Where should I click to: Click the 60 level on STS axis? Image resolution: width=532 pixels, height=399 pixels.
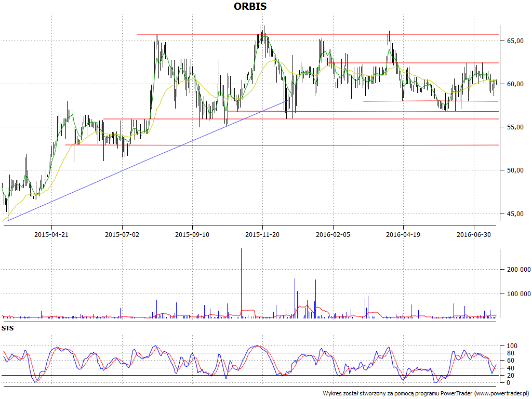[x=510, y=361]
